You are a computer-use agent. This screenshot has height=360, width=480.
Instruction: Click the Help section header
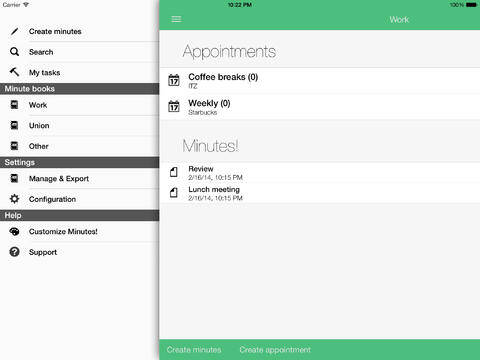[x=80, y=215]
